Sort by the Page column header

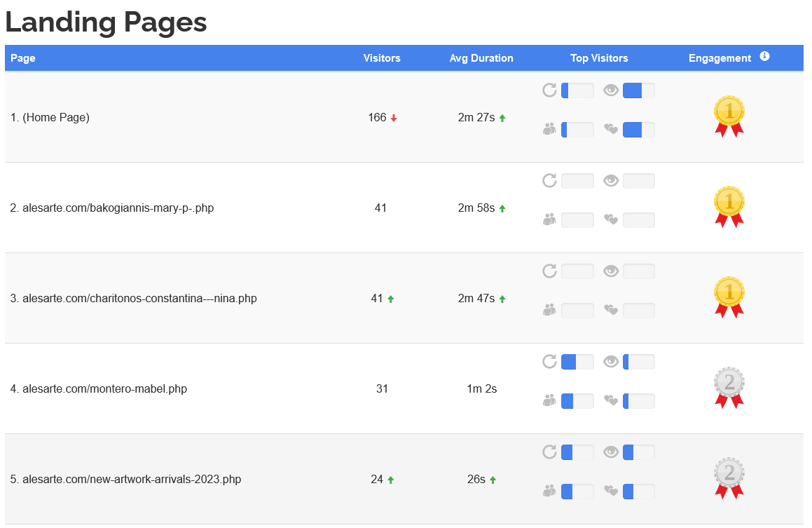[x=23, y=58]
